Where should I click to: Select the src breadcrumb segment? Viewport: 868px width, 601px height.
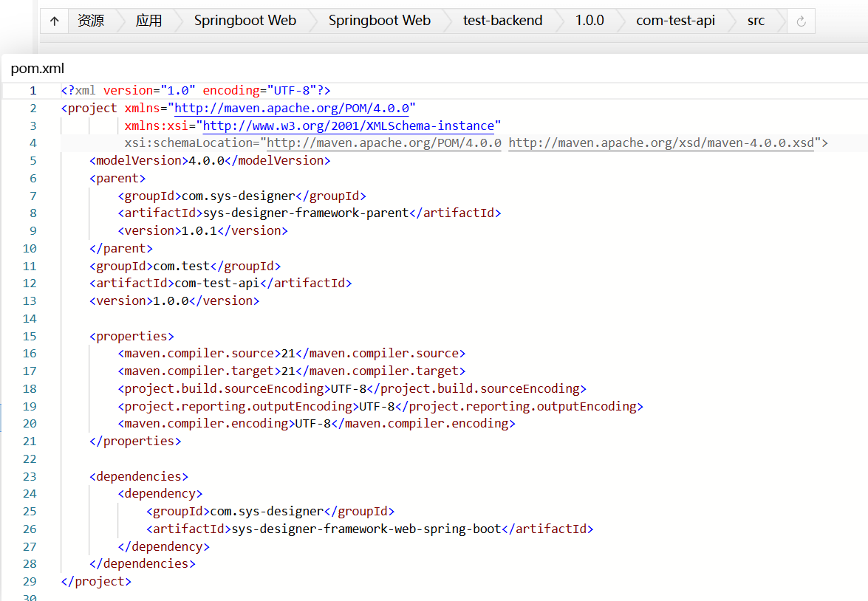coord(756,21)
